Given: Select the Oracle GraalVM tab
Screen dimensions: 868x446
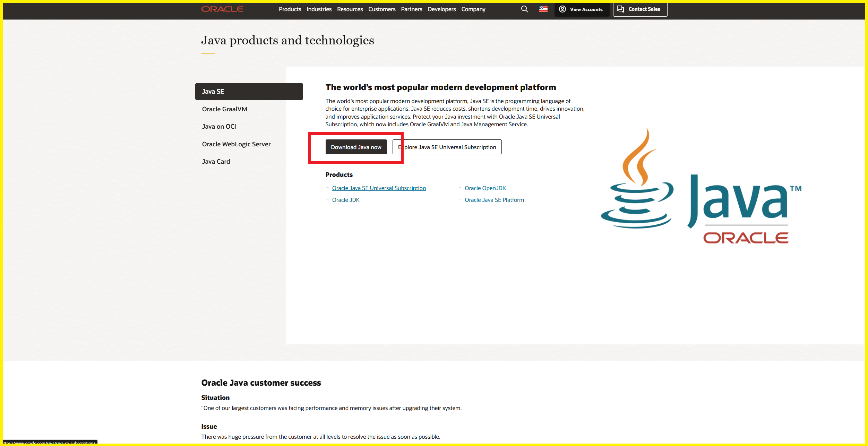Looking at the screenshot, I should [x=224, y=109].
